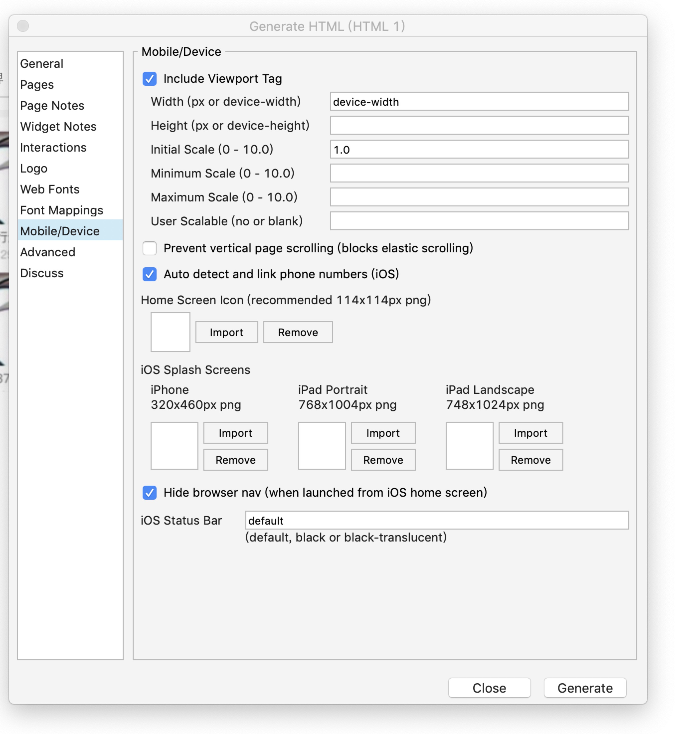Click the Width device-width input field

479,101
